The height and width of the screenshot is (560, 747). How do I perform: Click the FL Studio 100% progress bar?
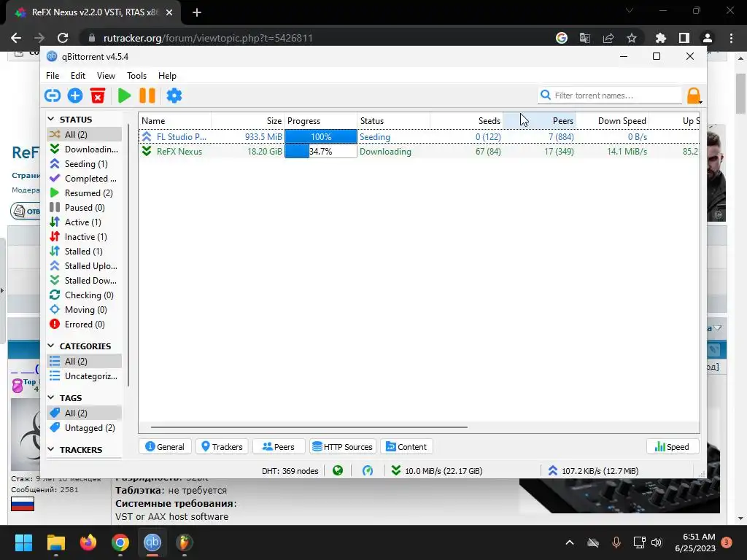tap(321, 136)
